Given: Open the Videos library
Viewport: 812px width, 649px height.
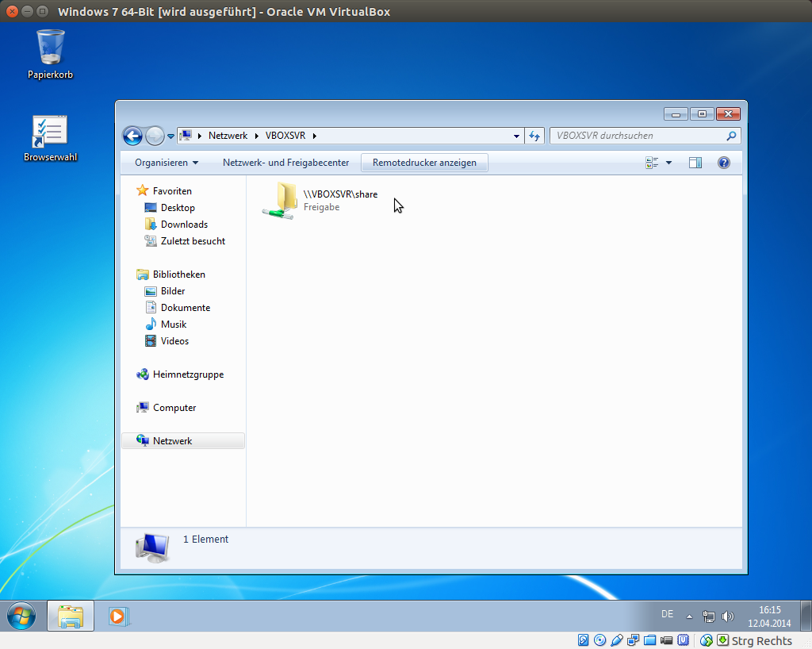Looking at the screenshot, I should click(174, 341).
